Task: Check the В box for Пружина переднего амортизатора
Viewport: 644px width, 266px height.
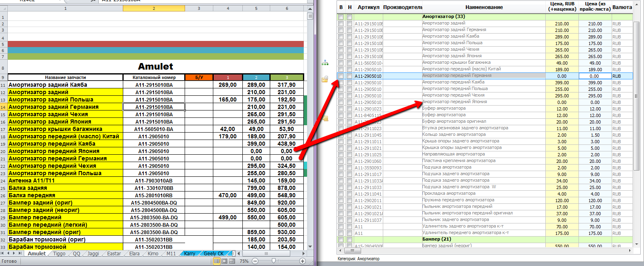Action: click(x=341, y=201)
